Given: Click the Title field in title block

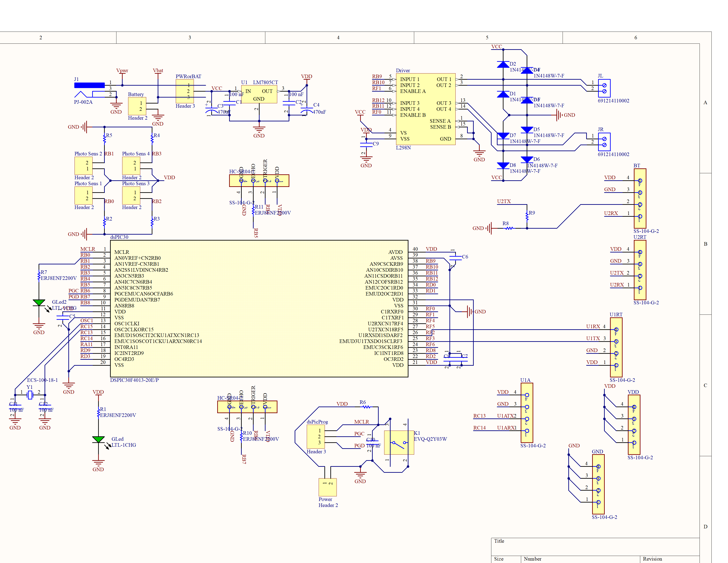Looking at the screenshot, I should click(x=595, y=547).
